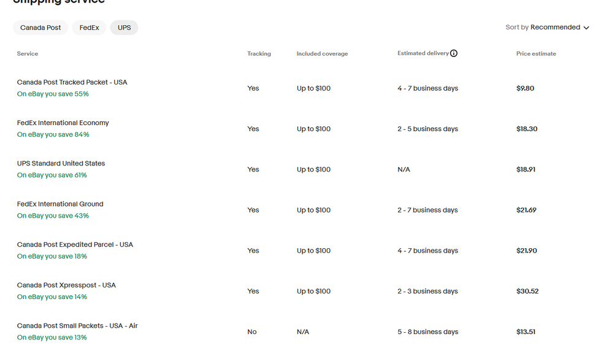Click the $30.52 Xpresspost price
The height and width of the screenshot is (364, 612).
pyautogui.click(x=527, y=291)
